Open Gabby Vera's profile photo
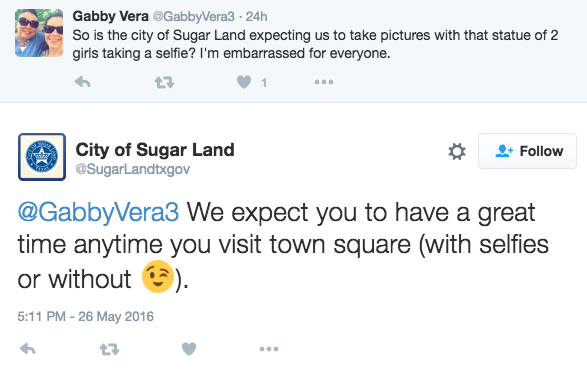587x381 pixels. click(39, 33)
